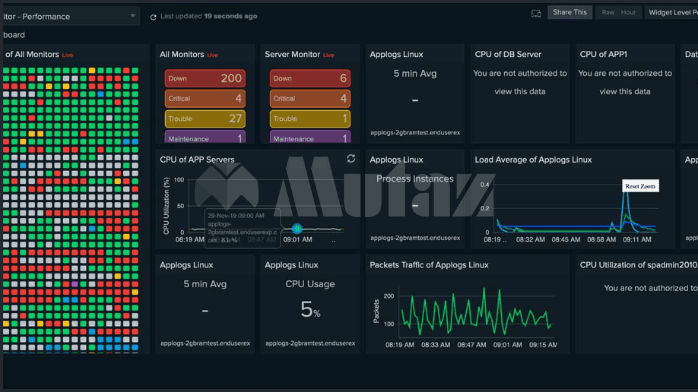This screenshot has height=392, width=698.
Task: Select the Hour data toggle
Action: tap(628, 12)
